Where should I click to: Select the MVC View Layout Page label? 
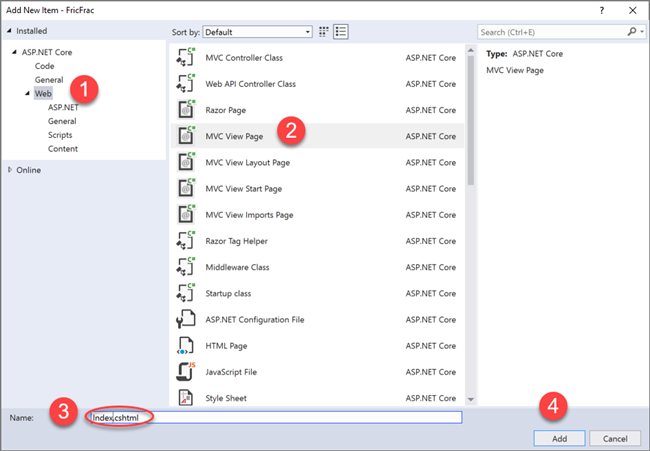[247, 162]
